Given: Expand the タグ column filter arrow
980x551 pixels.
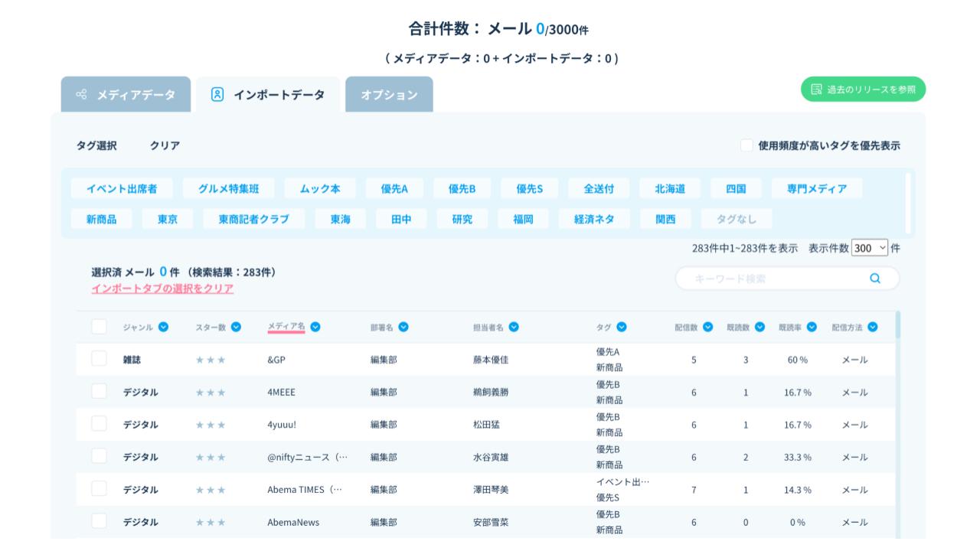Looking at the screenshot, I should click(622, 327).
